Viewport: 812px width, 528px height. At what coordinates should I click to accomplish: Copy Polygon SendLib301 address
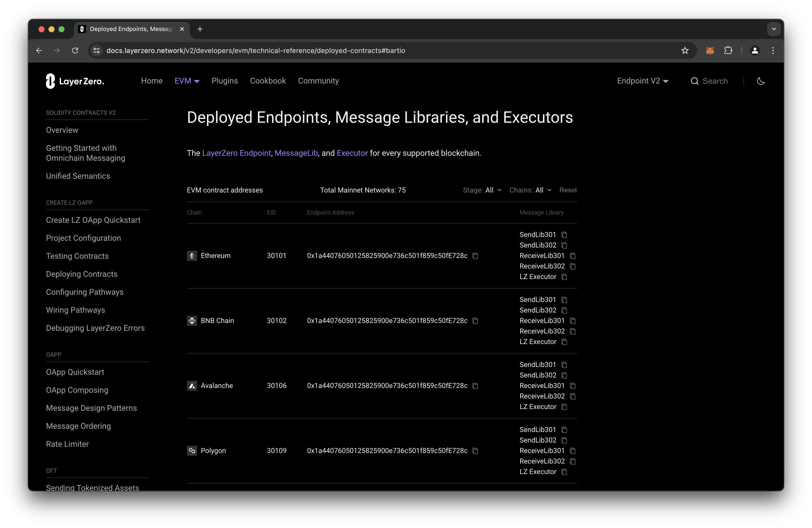tap(564, 430)
